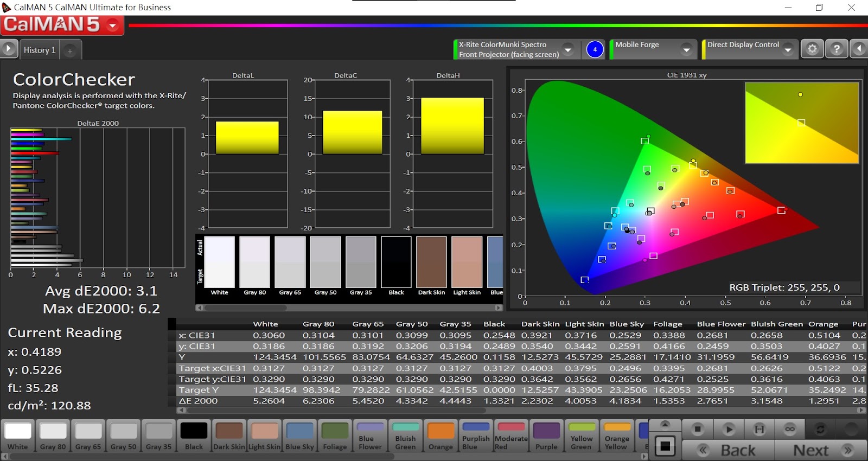Click the DeltaE 2000 bar chart
Screen dimensions: 868x461
(x=98, y=198)
